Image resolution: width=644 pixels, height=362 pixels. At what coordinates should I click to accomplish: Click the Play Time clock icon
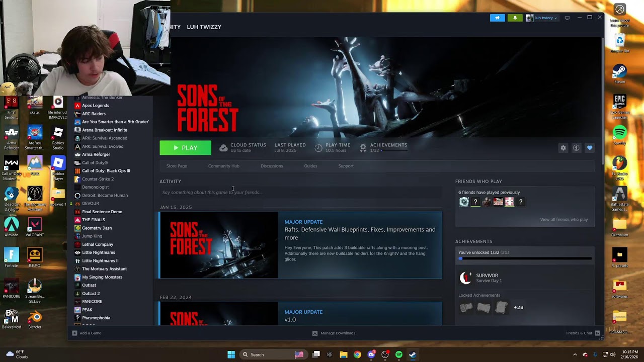pyautogui.click(x=318, y=148)
